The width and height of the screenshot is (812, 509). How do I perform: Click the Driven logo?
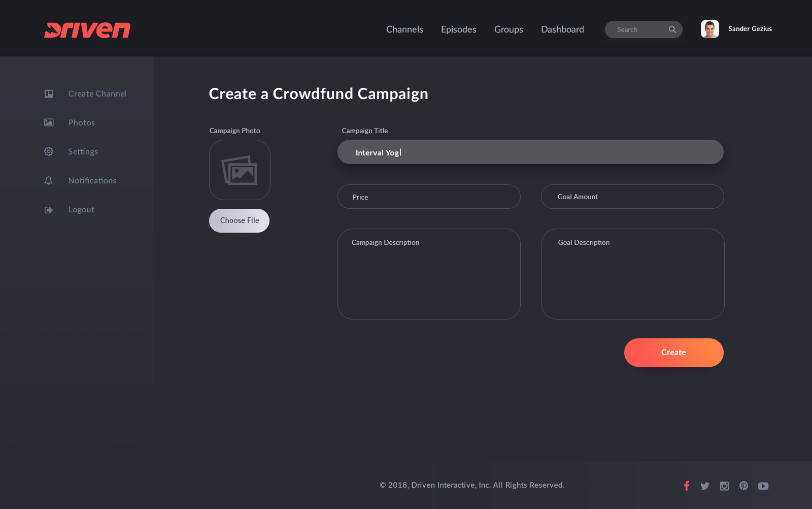[x=87, y=30]
